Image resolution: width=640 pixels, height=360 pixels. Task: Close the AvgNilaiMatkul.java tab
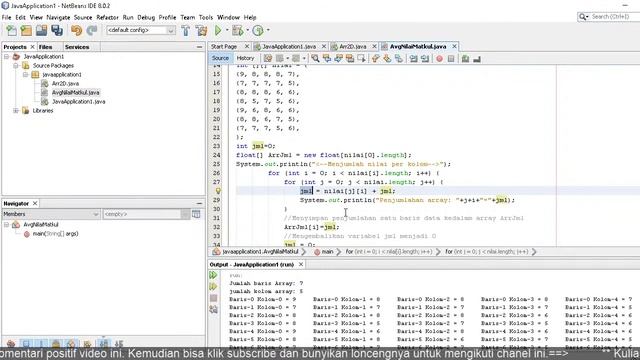pos(454,47)
